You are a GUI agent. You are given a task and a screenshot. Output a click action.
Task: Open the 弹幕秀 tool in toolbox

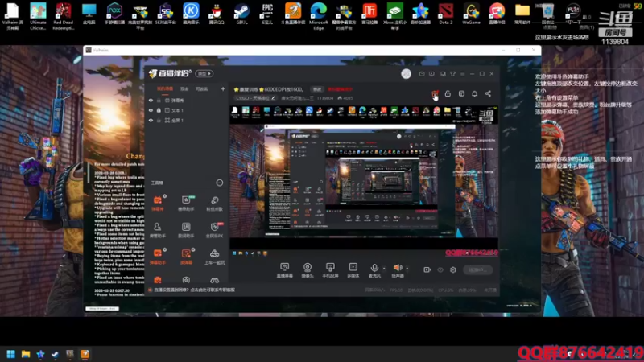pyautogui.click(x=158, y=204)
